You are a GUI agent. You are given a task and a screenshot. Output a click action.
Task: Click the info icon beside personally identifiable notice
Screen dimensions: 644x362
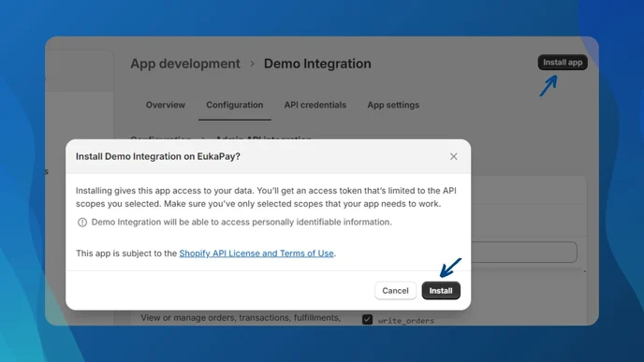[x=82, y=223]
